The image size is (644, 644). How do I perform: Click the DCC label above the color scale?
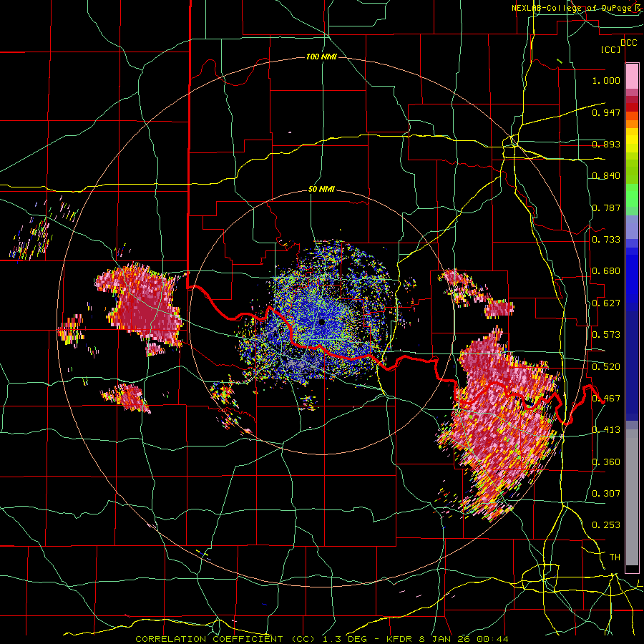(x=628, y=42)
